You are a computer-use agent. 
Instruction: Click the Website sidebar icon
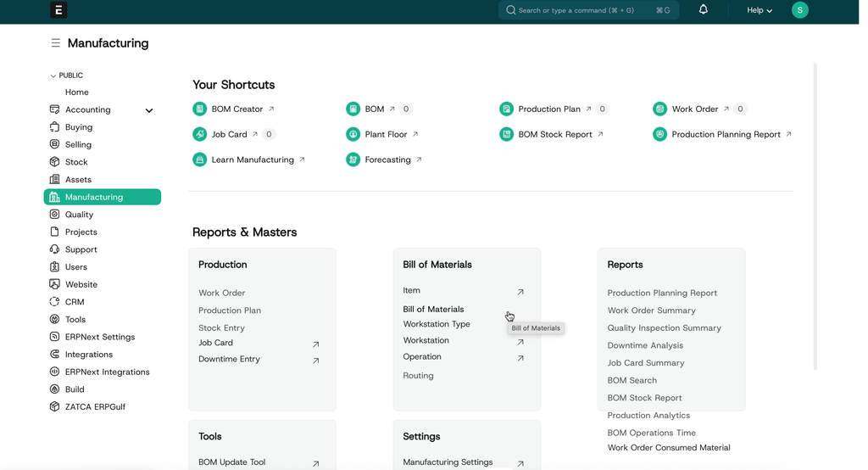(x=54, y=283)
